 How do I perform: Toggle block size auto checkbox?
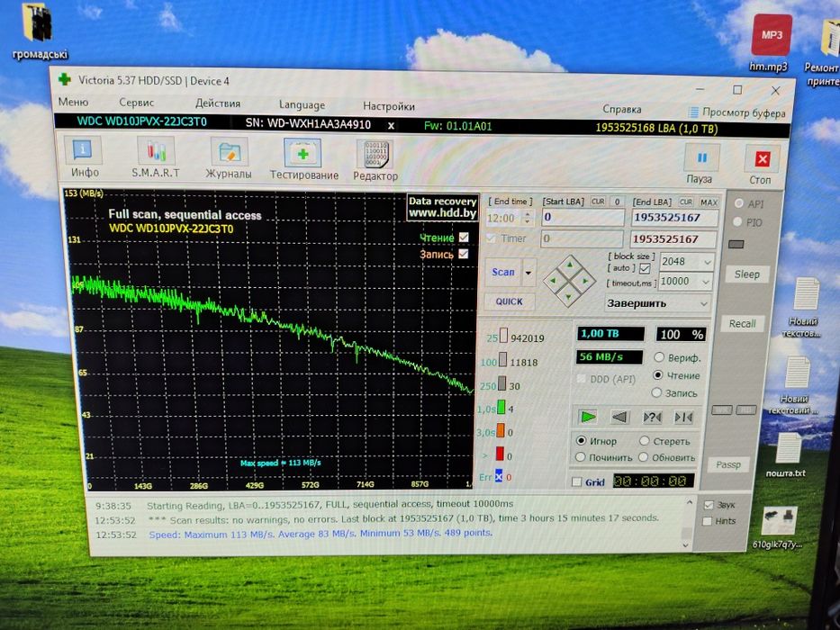645,268
